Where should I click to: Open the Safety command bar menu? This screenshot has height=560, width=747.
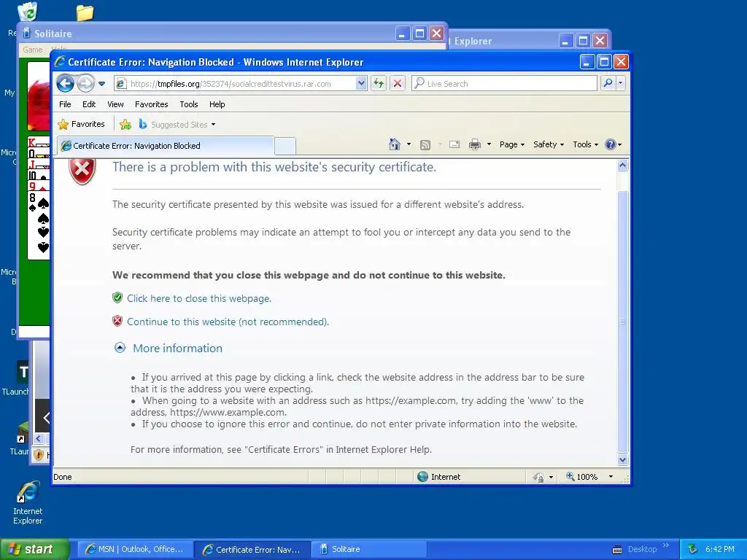tap(549, 144)
